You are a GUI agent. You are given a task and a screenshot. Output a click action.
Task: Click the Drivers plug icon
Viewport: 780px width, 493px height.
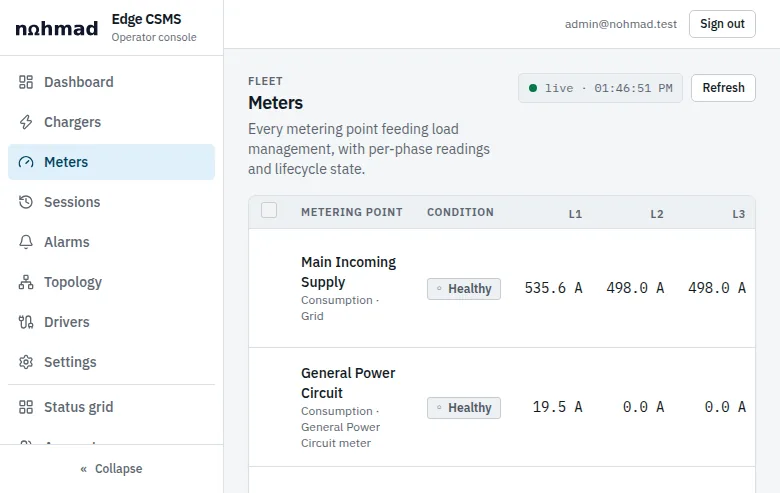26,322
